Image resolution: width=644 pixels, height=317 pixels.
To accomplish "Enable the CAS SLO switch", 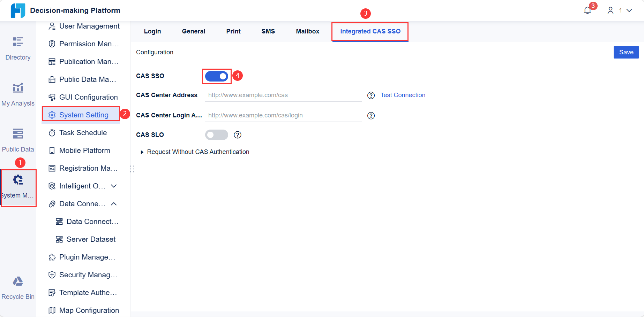I will (x=216, y=134).
